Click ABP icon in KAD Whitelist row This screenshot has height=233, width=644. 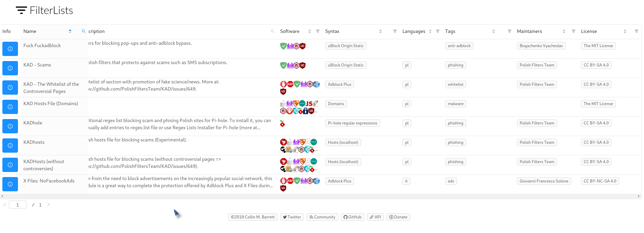(x=290, y=84)
